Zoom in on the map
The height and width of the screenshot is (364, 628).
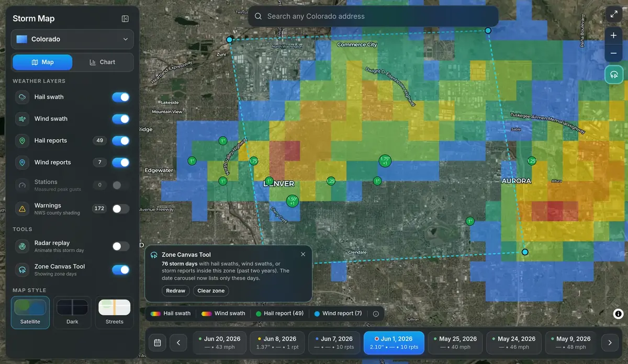pos(613,35)
